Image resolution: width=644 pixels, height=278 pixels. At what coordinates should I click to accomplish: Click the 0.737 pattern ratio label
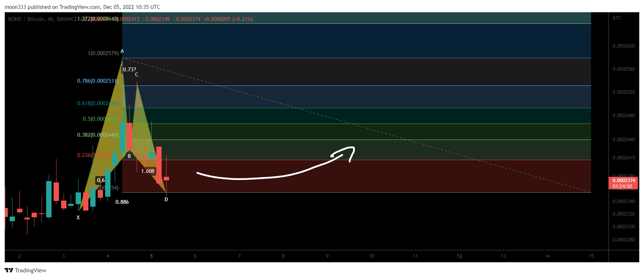point(130,70)
